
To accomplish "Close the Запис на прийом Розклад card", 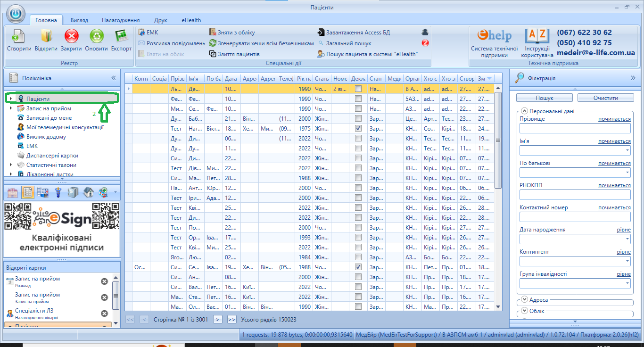I will [104, 281].
